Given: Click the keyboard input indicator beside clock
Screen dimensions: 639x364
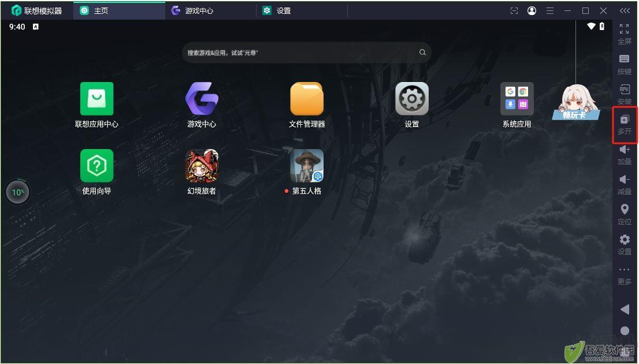Looking at the screenshot, I should [x=35, y=27].
